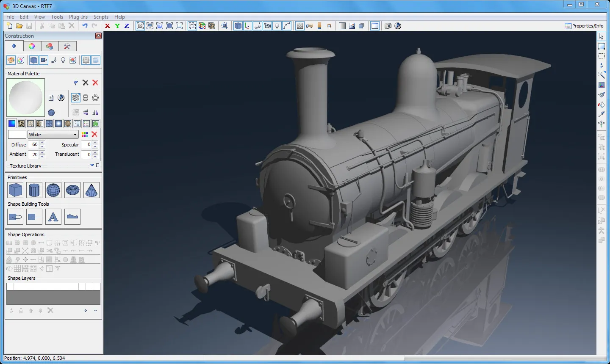Image resolution: width=610 pixels, height=364 pixels.
Task: Add a new shape layer with plus button
Action: (x=85, y=310)
